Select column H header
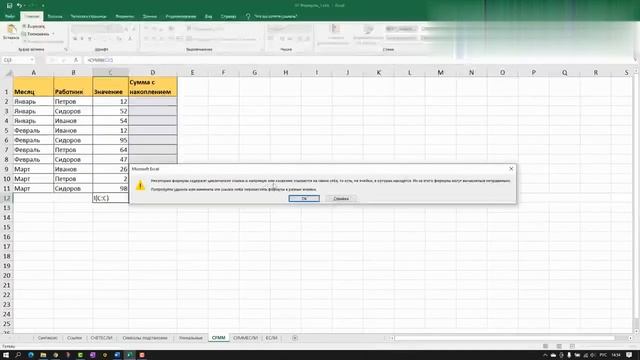The width and height of the screenshot is (640, 360). tap(286, 72)
